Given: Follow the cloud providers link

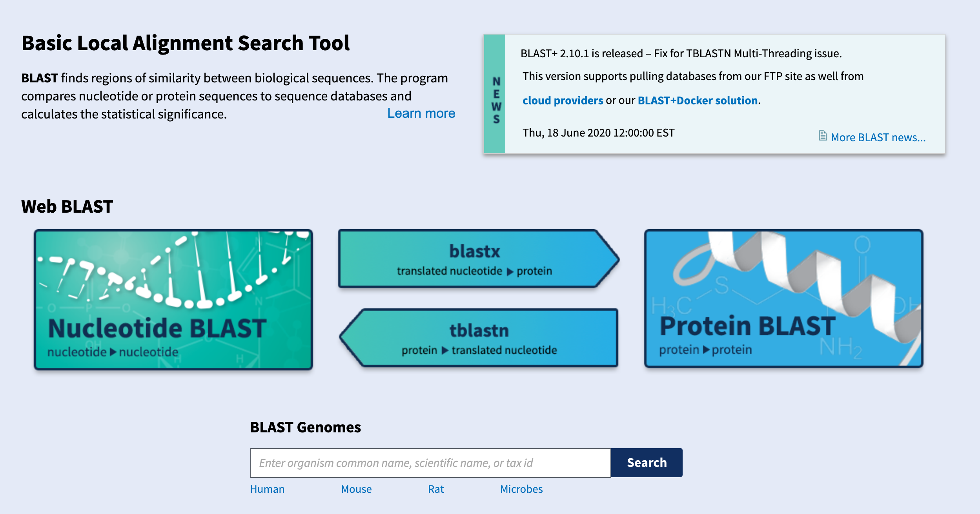Looking at the screenshot, I should pyautogui.click(x=563, y=100).
